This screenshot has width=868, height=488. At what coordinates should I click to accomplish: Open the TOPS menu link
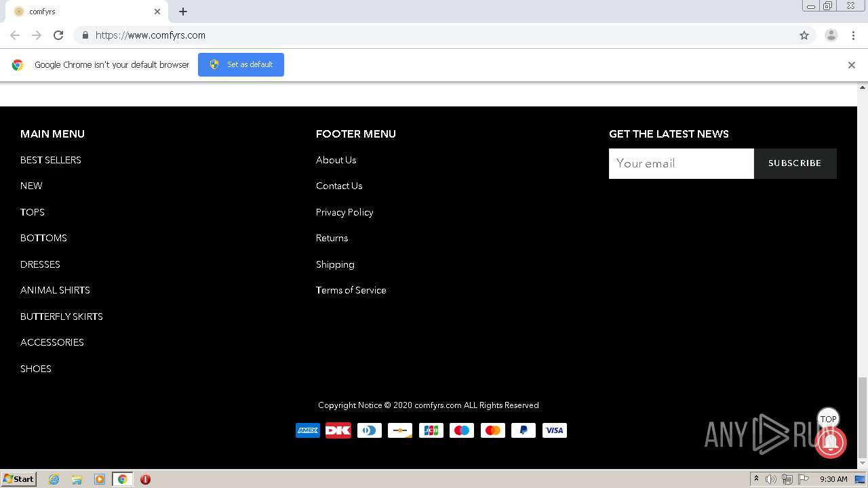33,212
